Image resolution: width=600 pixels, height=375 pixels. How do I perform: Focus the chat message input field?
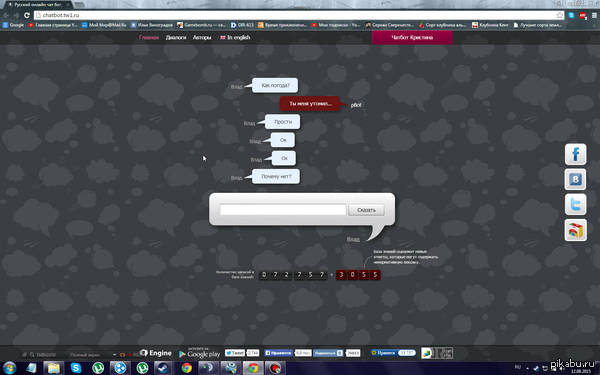click(283, 210)
